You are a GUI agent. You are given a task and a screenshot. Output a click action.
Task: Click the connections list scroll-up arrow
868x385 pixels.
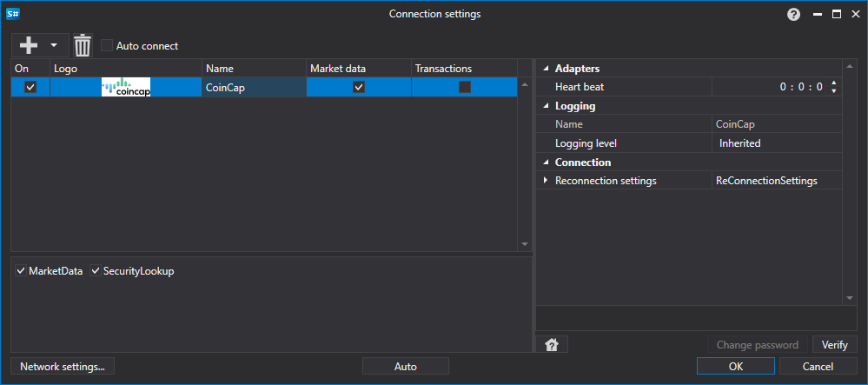[525, 85]
